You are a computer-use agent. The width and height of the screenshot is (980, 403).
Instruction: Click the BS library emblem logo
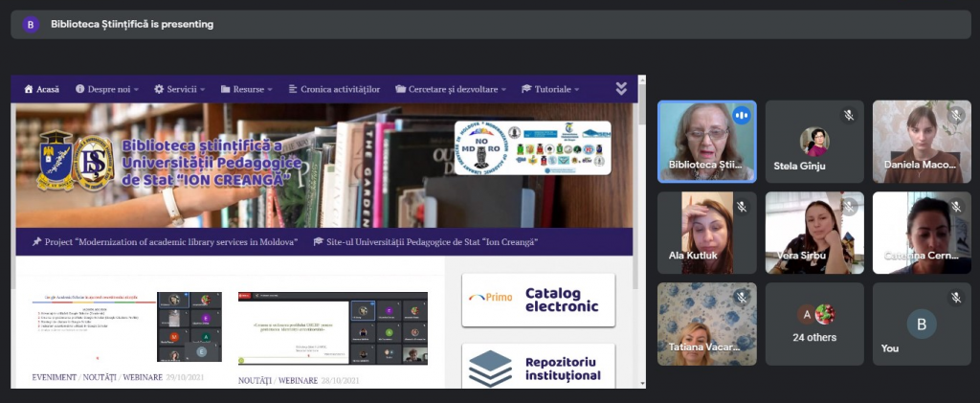coord(94,163)
